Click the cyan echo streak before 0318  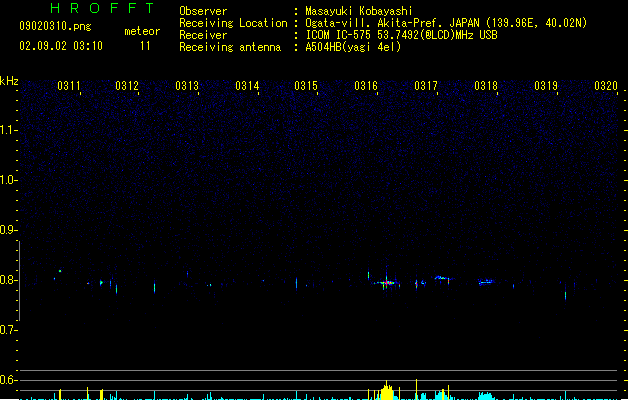pyautogui.click(x=486, y=282)
